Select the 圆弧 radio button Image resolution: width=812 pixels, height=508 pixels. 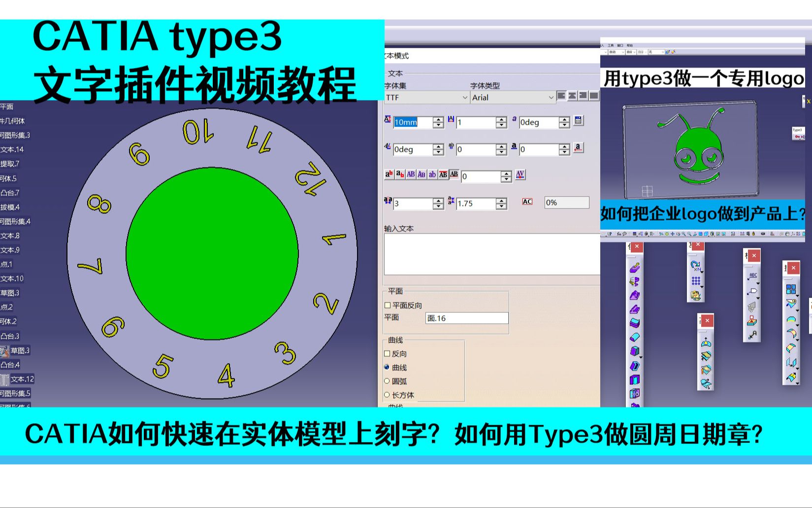386,381
